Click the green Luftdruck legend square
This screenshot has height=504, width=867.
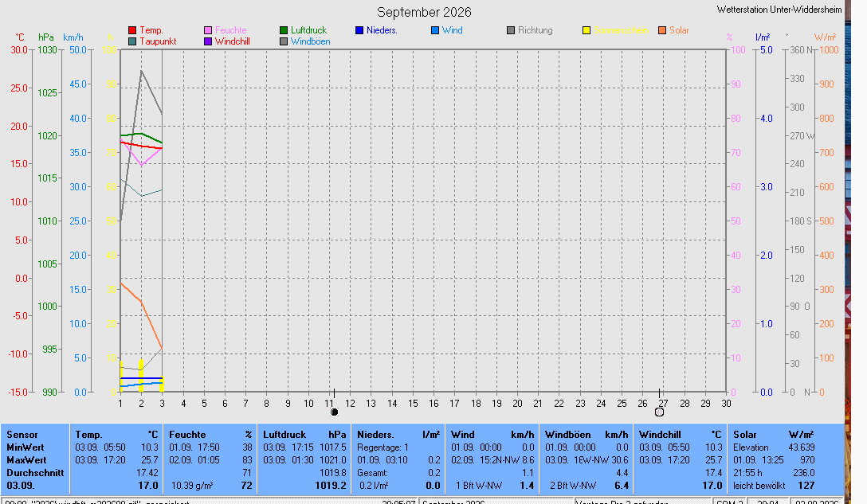pyautogui.click(x=284, y=30)
